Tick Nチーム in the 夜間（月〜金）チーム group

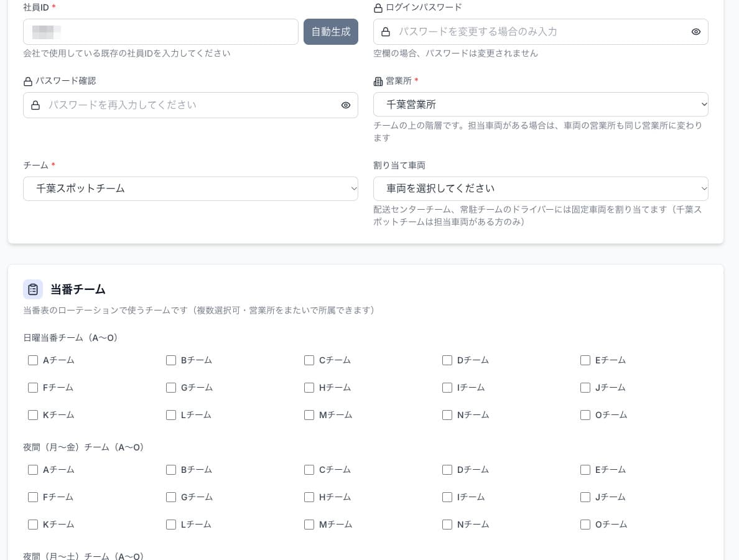(x=447, y=524)
